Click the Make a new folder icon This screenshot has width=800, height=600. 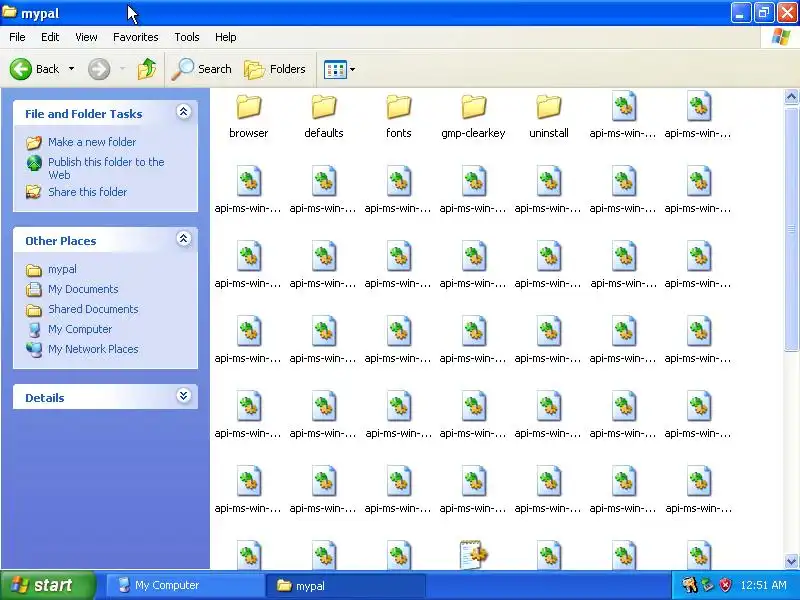pos(34,142)
